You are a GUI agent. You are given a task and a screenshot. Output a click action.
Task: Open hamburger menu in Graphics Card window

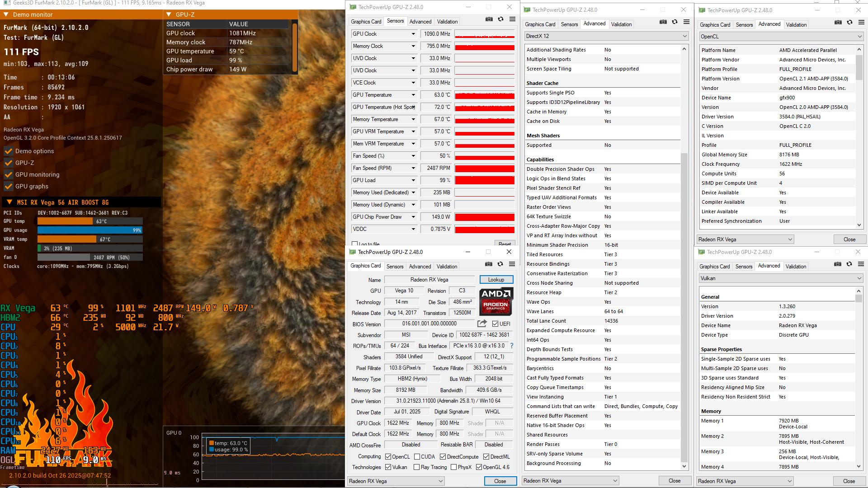(x=512, y=264)
